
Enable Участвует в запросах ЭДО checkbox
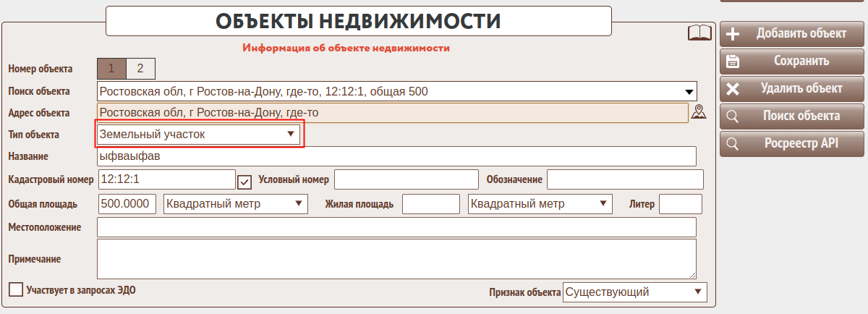pos(16,289)
